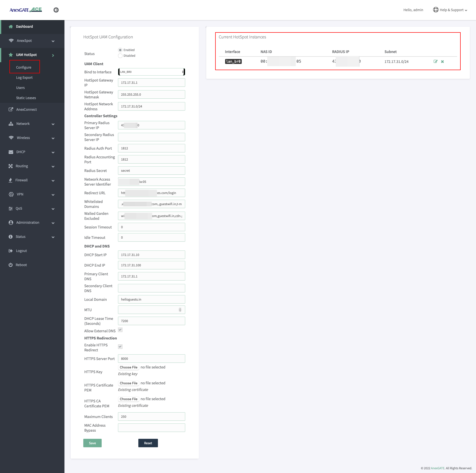Delete the lan_br0 hotspot instance

click(x=443, y=61)
